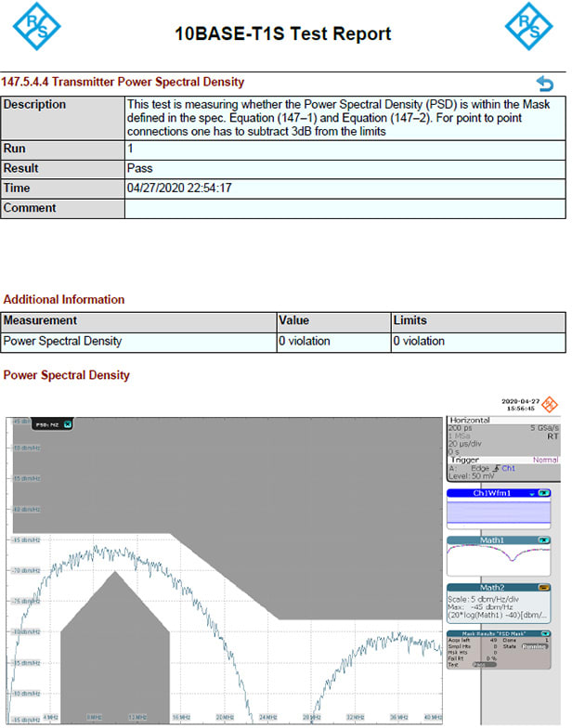
Task: Click the Time value 04/27/2020 22:54:17
Action: point(179,188)
